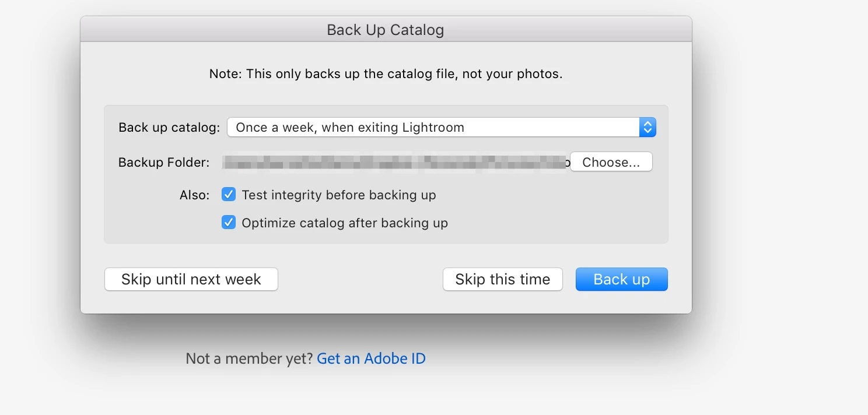Click Skip until next week button
The image size is (868, 415).
click(191, 279)
